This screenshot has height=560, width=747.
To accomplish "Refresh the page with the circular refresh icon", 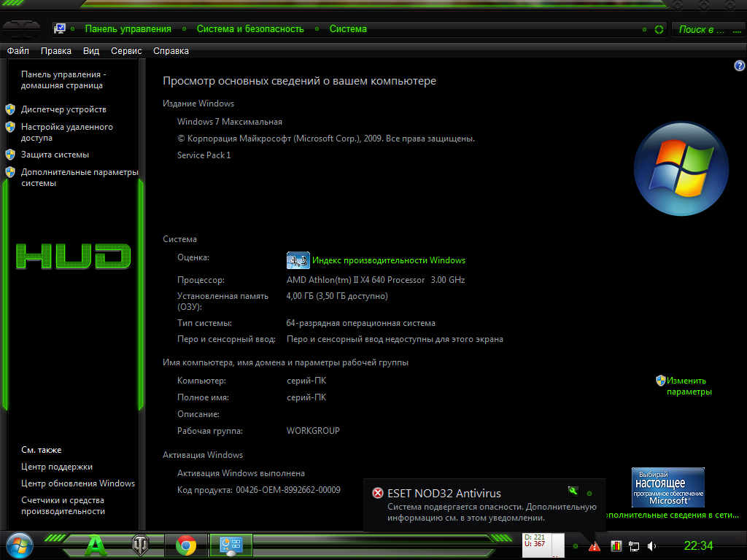I will pos(659,29).
